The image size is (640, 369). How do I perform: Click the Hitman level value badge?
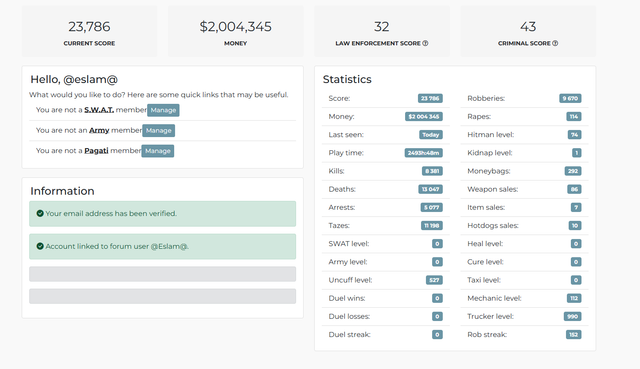[x=575, y=135]
